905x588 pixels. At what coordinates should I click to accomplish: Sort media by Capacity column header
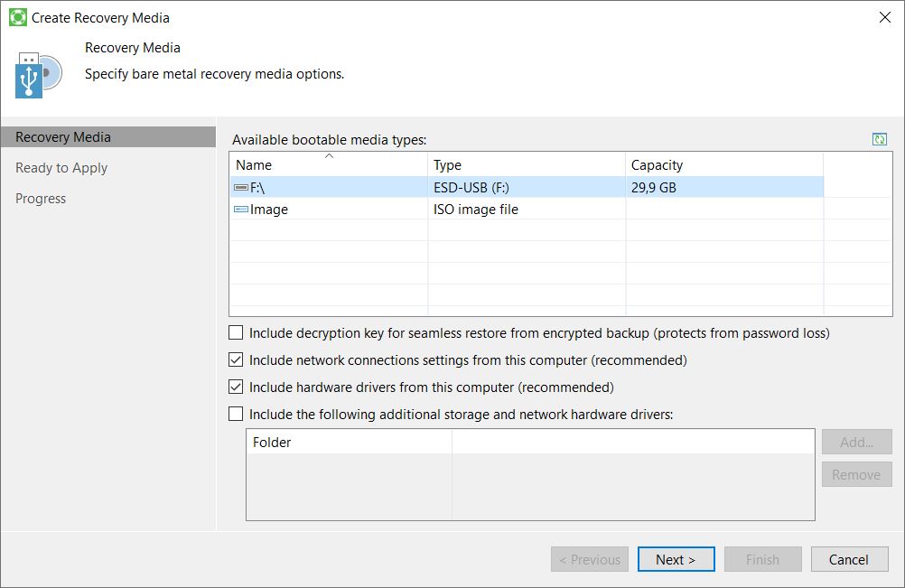[723, 165]
